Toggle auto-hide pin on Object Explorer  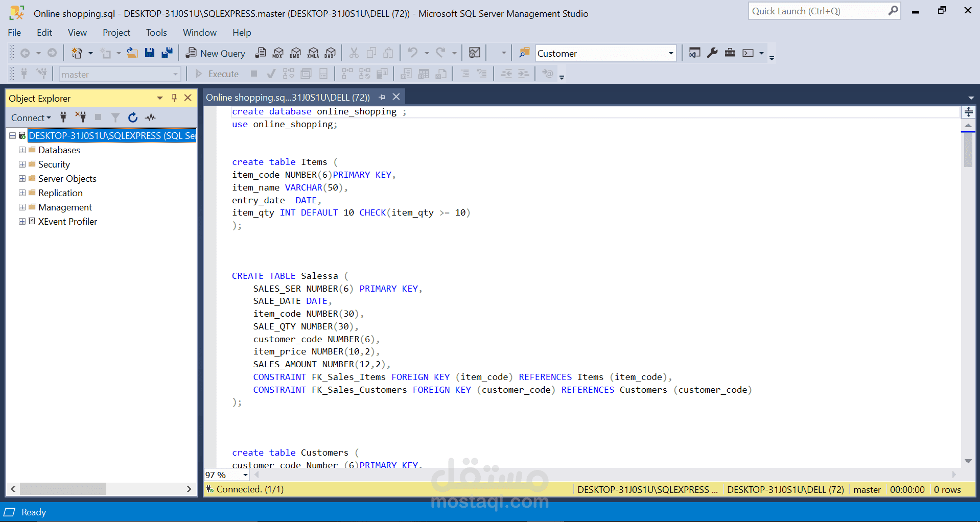coord(174,98)
